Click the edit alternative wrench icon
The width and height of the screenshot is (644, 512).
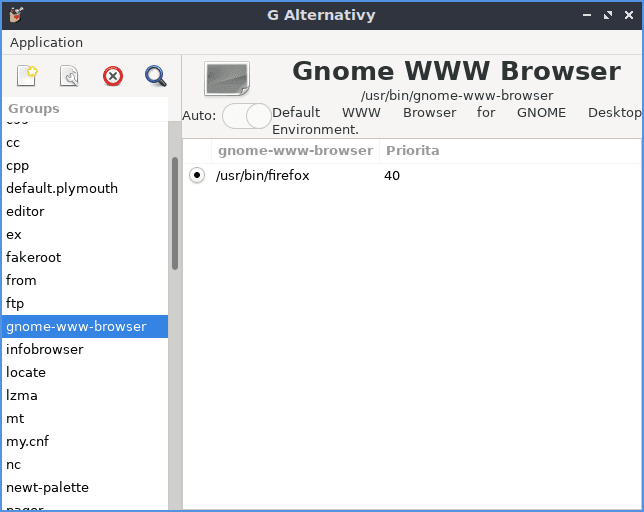click(x=70, y=76)
